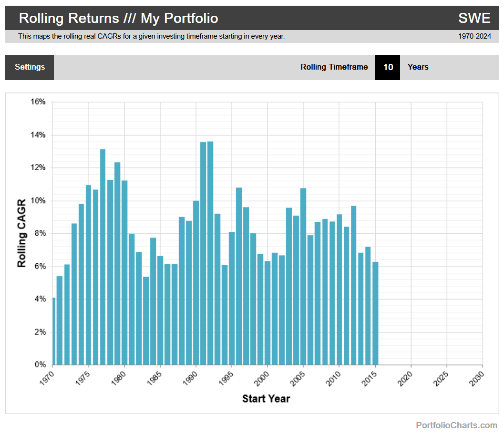Click the short bar for start year 1983
Image resolution: width=504 pixels, height=434 pixels.
pyautogui.click(x=146, y=320)
